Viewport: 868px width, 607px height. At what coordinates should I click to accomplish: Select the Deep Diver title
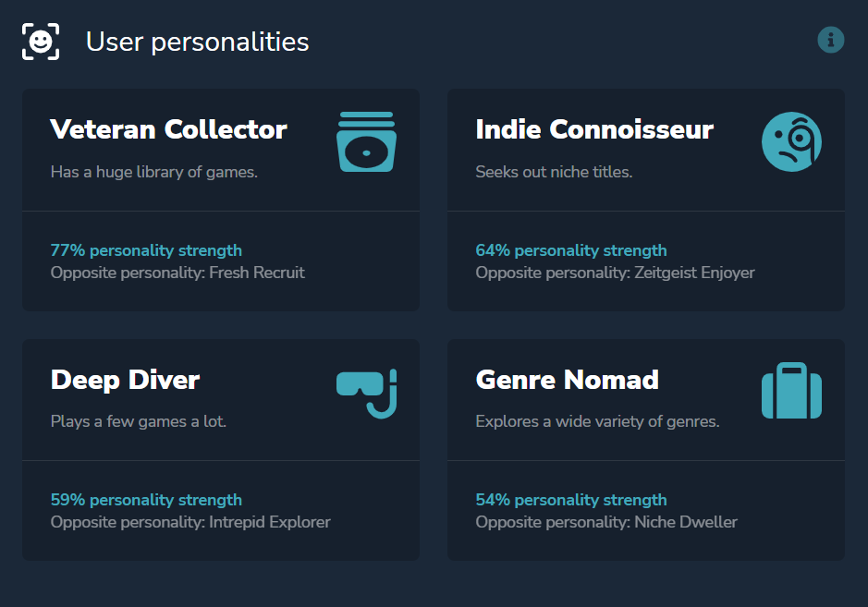click(x=125, y=379)
